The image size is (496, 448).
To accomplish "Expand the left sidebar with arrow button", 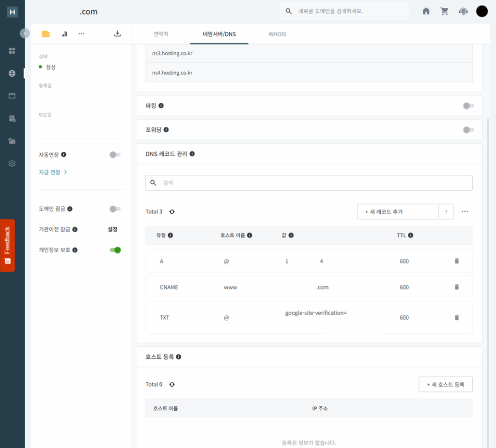I will coord(25,33).
